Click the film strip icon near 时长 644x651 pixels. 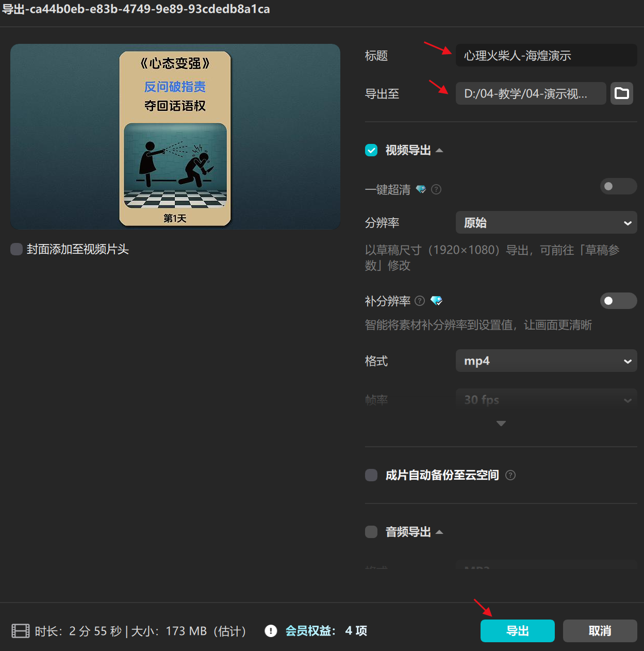[x=20, y=631]
